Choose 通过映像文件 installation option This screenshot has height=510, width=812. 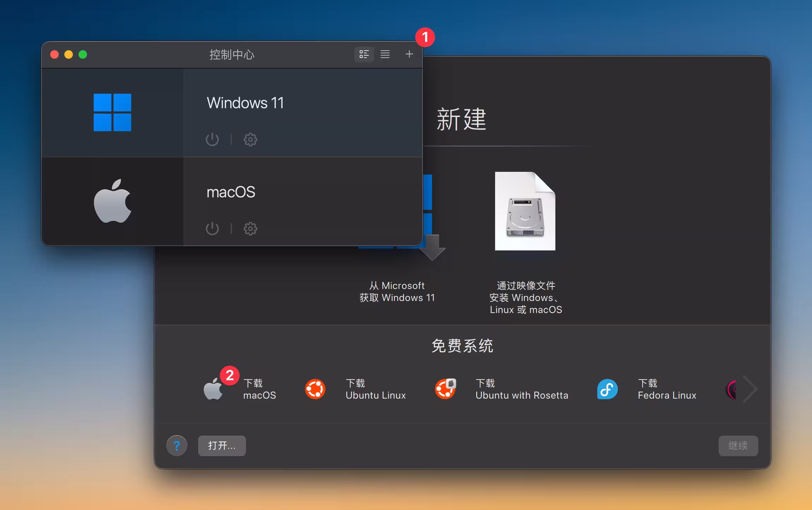[526, 297]
